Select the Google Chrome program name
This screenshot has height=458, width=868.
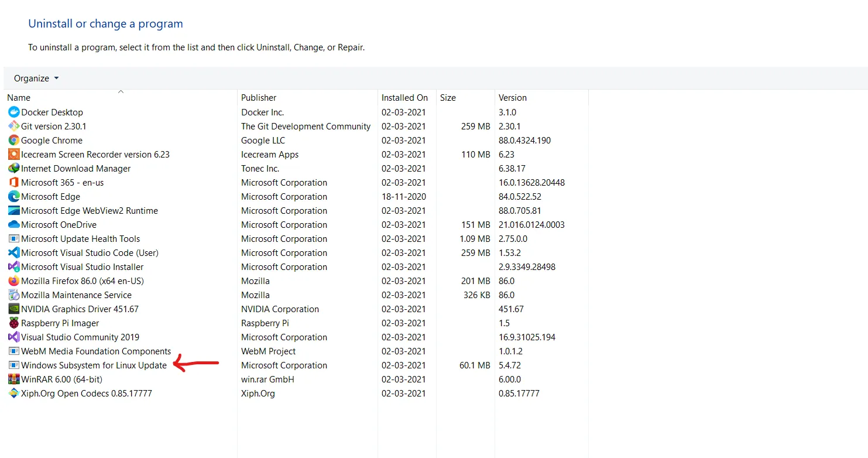[52, 140]
